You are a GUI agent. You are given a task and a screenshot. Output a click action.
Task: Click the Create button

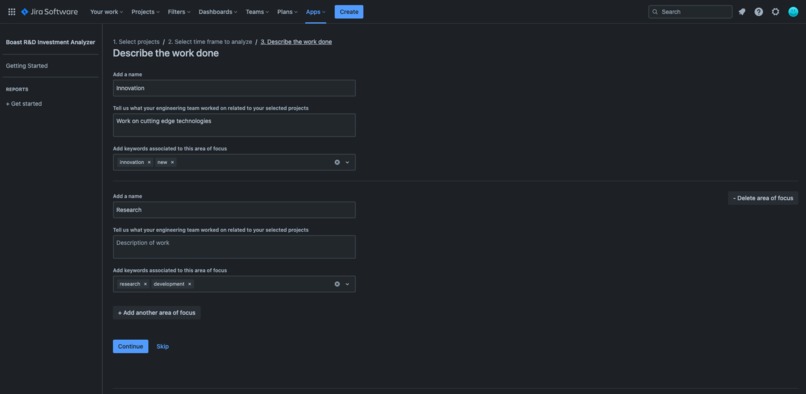(349, 12)
